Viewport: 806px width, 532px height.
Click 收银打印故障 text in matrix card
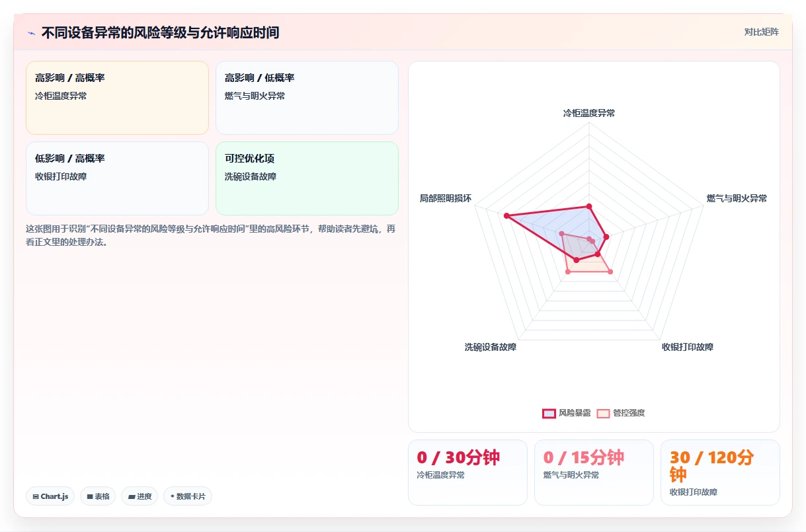(61, 176)
